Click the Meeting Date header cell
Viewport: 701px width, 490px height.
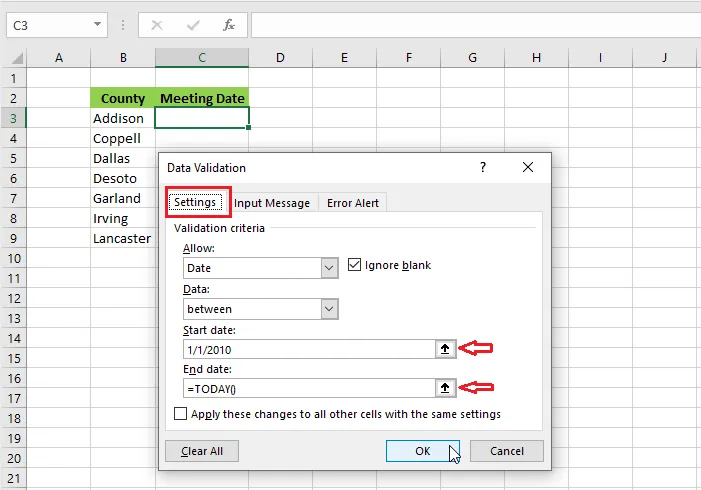[x=202, y=98]
